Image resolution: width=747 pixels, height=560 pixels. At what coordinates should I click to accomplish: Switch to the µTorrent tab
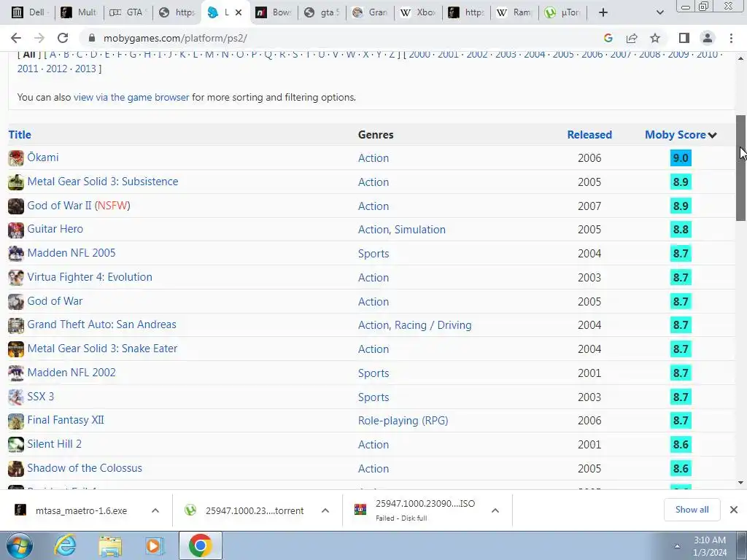pyautogui.click(x=563, y=12)
